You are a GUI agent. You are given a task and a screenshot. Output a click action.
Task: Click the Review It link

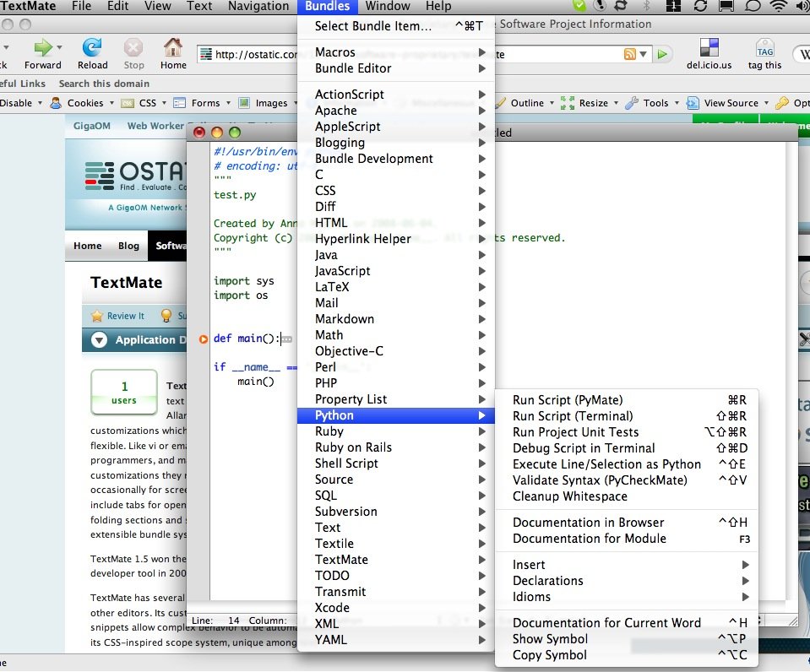click(126, 316)
